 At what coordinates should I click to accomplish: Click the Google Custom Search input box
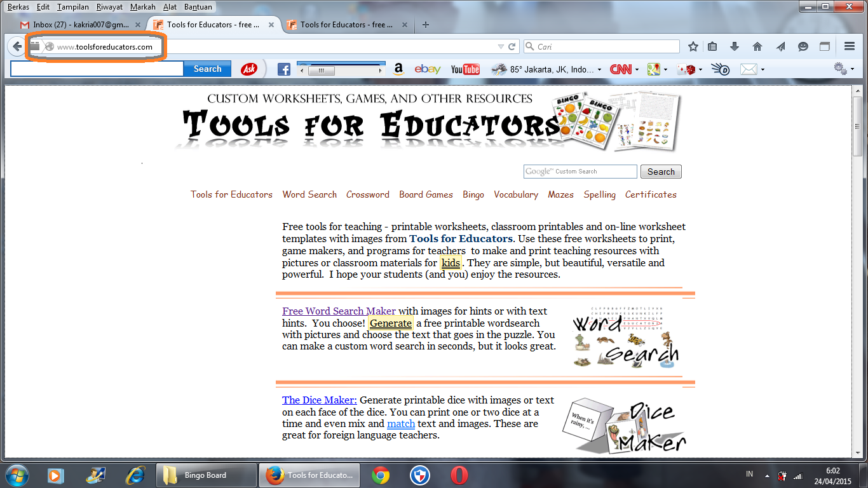pos(580,172)
